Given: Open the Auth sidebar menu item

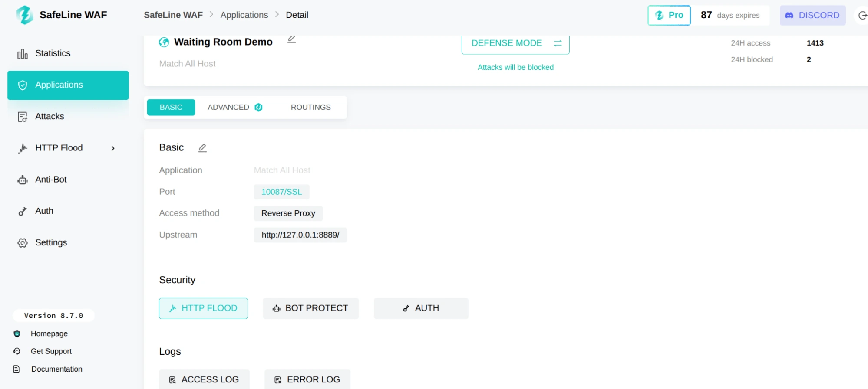Looking at the screenshot, I should point(68,211).
